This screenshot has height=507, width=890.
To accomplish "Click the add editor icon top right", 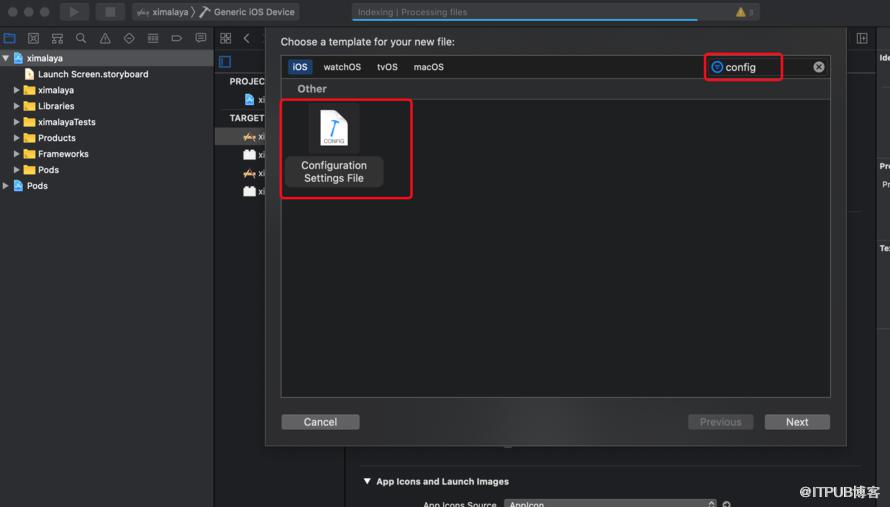I will tap(862, 38).
